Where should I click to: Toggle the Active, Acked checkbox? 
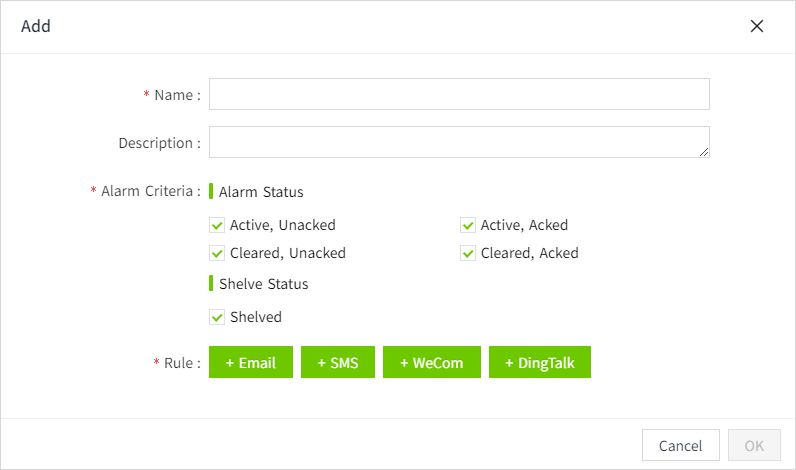pyautogui.click(x=468, y=225)
